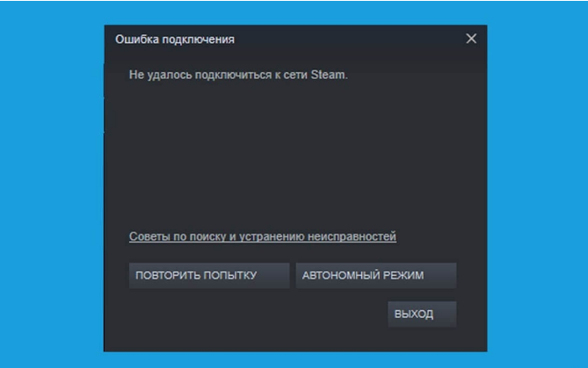Follow the underlined troubleshooting advice link

(x=263, y=236)
